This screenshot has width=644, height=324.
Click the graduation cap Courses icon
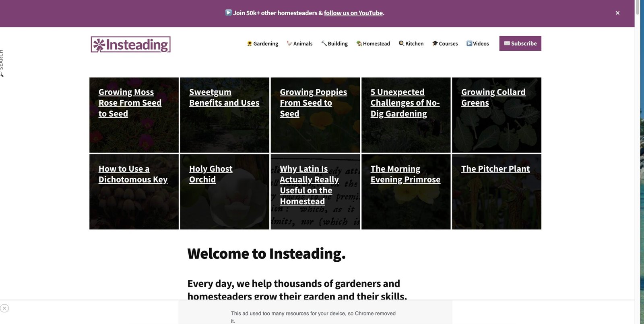(435, 43)
